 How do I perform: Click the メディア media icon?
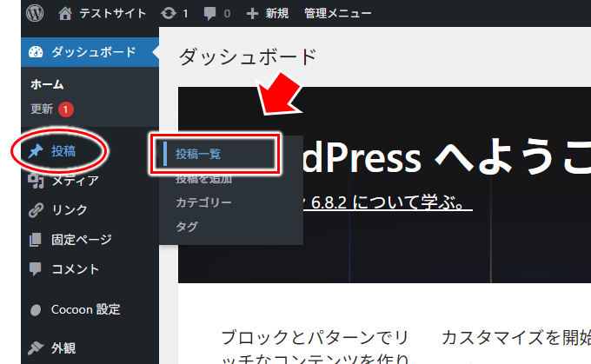(x=36, y=181)
